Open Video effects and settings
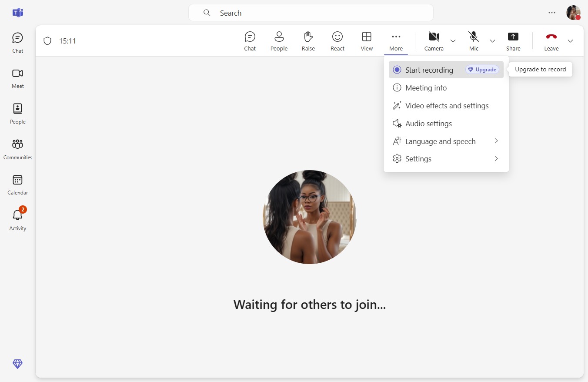The width and height of the screenshot is (588, 382). pos(446,106)
